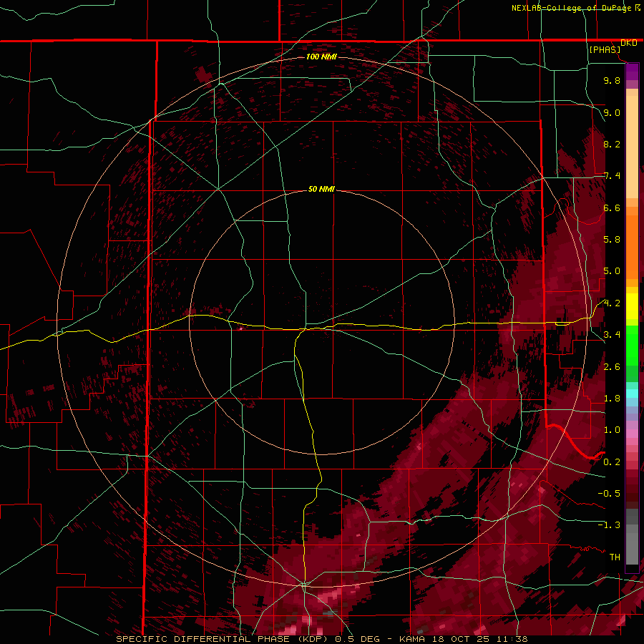This screenshot has width=644, height=644.
Task: Click the 100 NMI range ring label
Action: tap(321, 57)
